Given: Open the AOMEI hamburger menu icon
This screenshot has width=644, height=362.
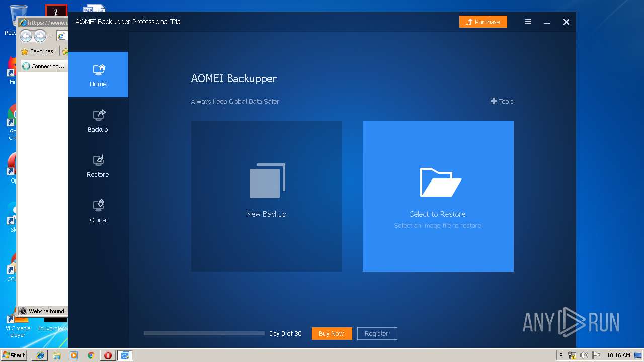Looking at the screenshot, I should pyautogui.click(x=528, y=22).
